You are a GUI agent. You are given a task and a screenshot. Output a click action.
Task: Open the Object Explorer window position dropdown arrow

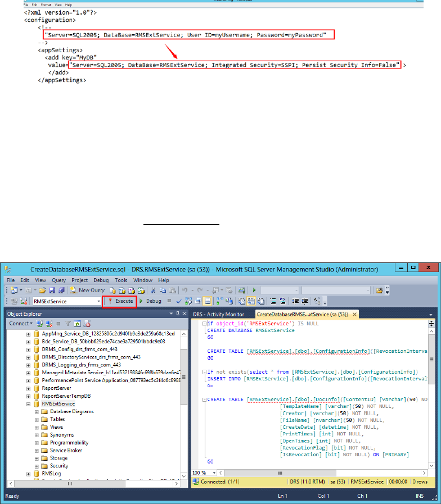(x=171, y=314)
